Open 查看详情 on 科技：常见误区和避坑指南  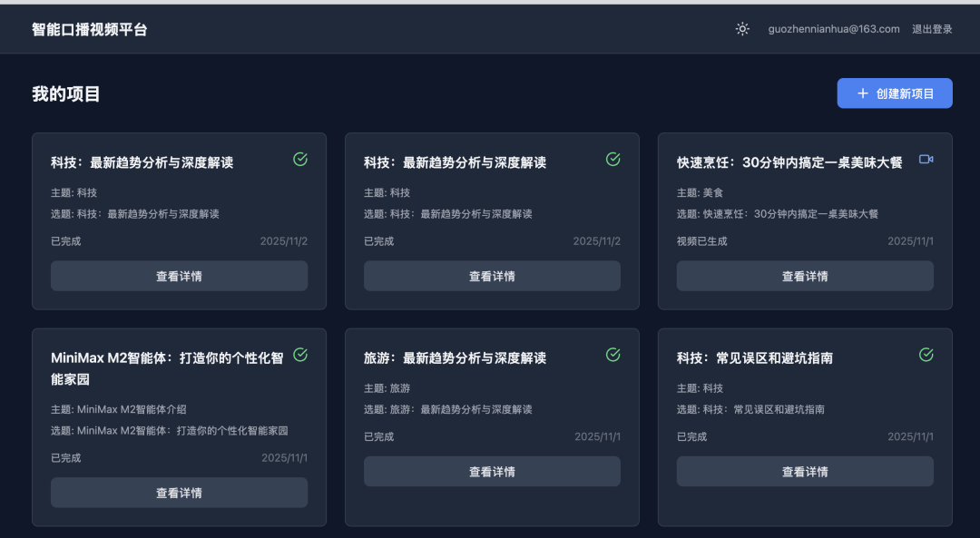point(805,471)
